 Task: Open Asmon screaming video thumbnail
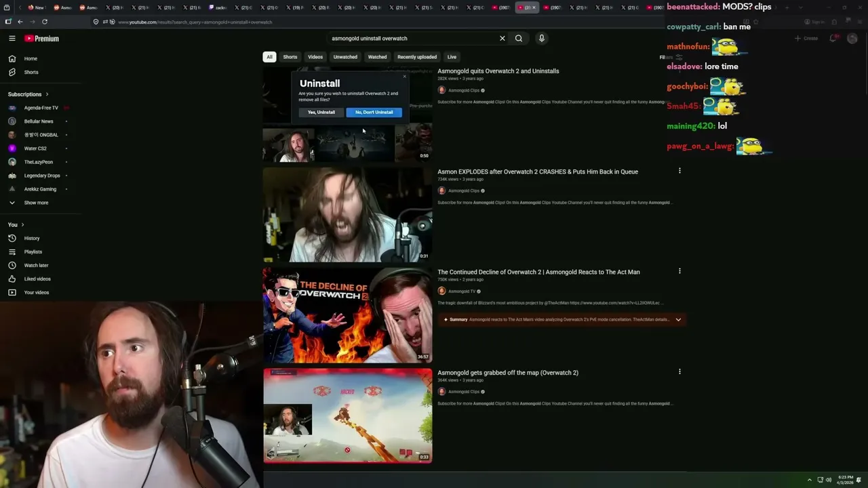[347, 214]
